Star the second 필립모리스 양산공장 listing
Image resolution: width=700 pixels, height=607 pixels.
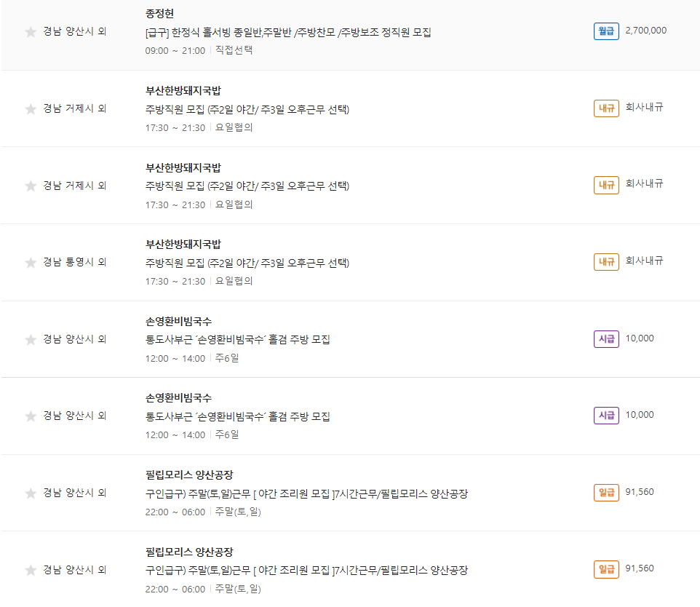tap(31, 571)
